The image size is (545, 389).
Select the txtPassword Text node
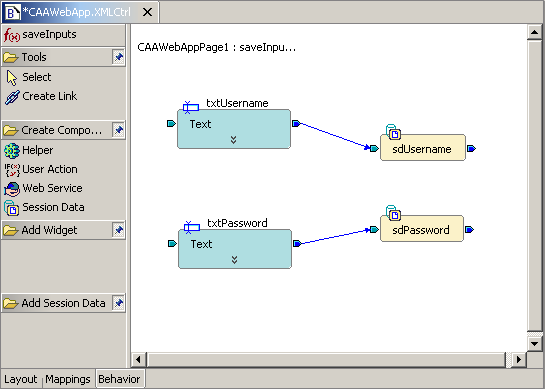[235, 249]
